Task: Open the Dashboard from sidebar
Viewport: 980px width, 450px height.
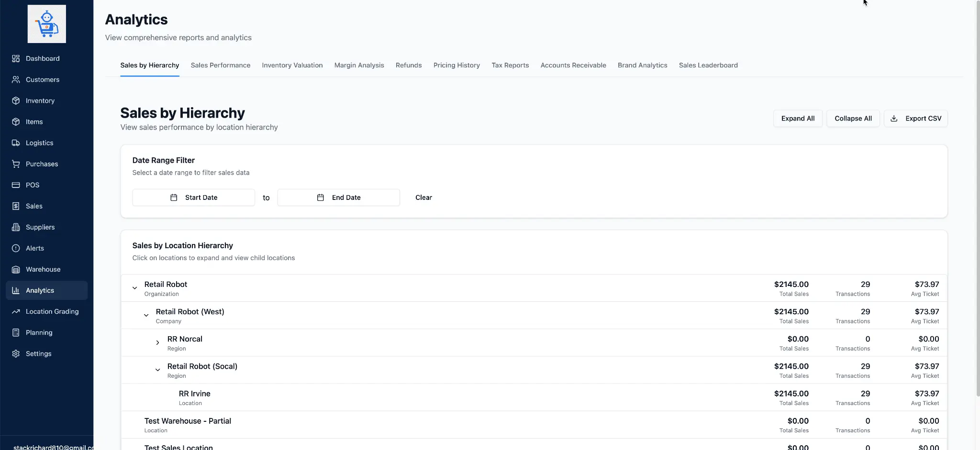Action: coord(16,58)
